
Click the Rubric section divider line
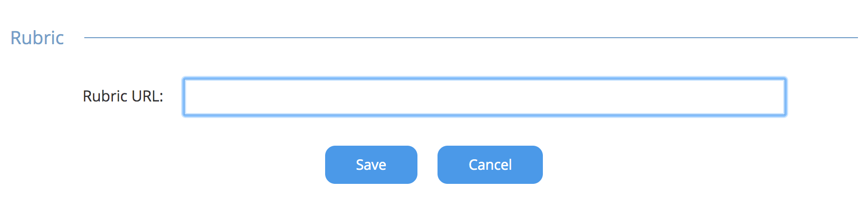pos(471,38)
